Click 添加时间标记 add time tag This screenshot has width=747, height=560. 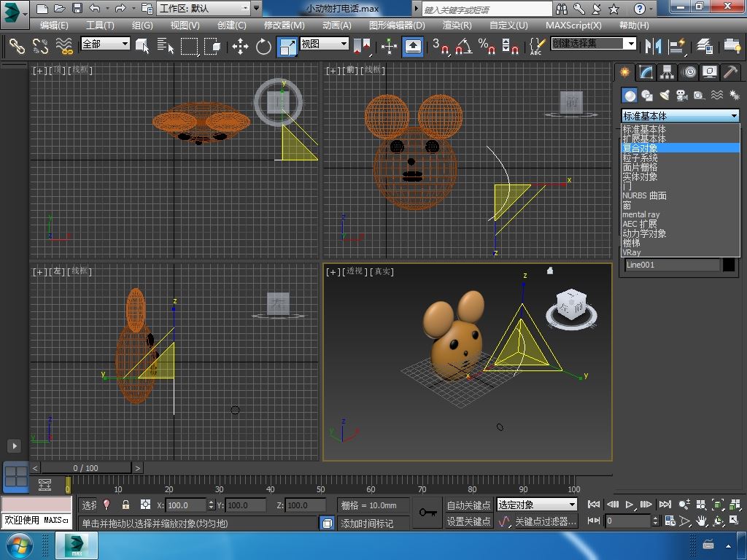[x=367, y=524]
